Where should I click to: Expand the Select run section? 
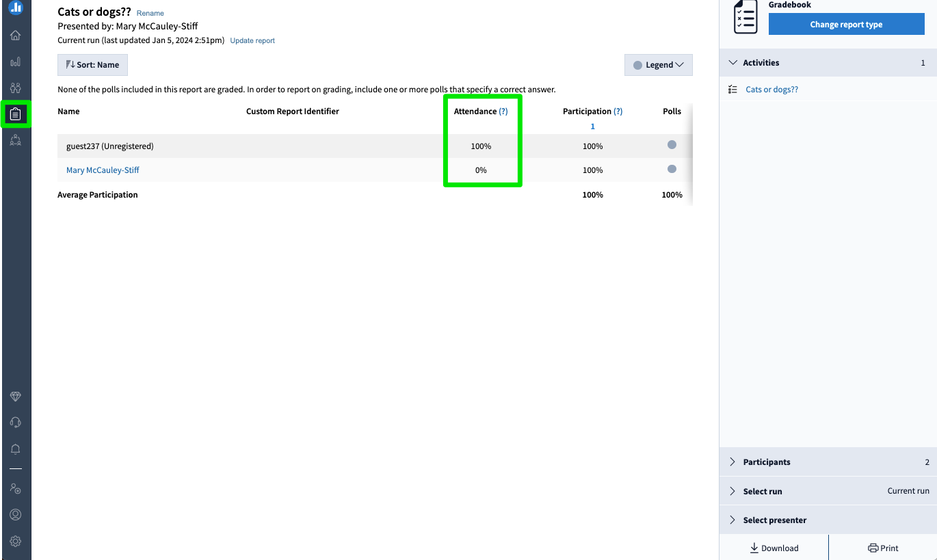click(733, 491)
